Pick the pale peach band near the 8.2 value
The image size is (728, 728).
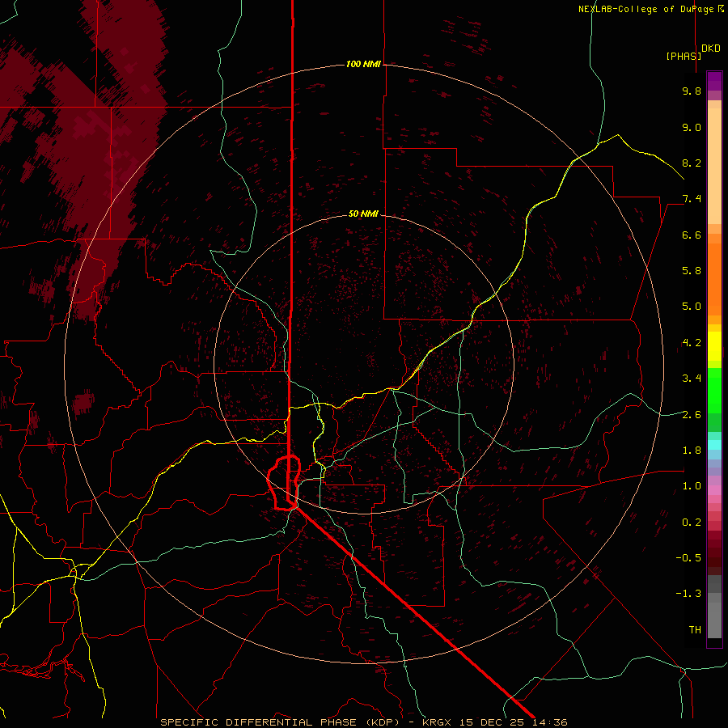(x=714, y=166)
